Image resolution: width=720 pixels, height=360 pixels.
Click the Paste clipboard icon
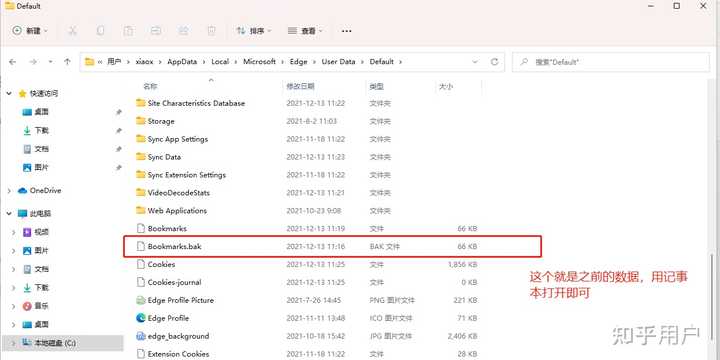[128, 31]
